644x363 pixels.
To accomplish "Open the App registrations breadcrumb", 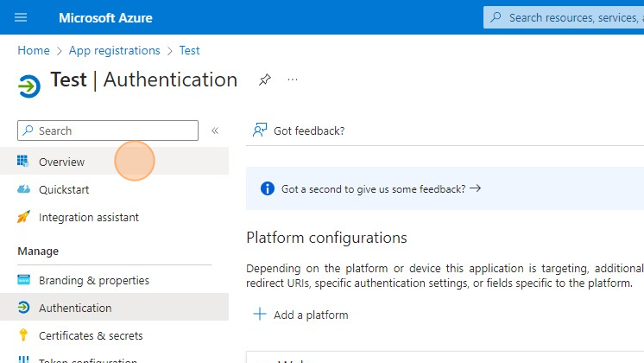I will [114, 50].
